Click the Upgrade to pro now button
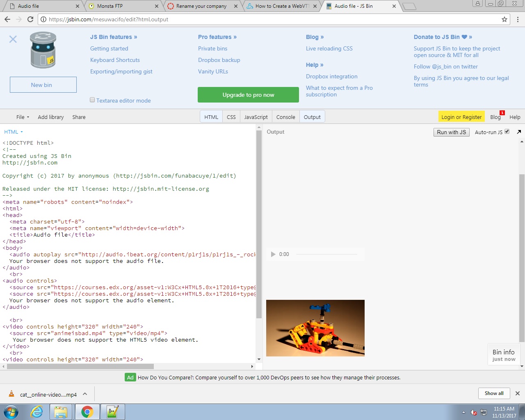Image resolution: width=525 pixels, height=420 pixels. click(x=248, y=95)
